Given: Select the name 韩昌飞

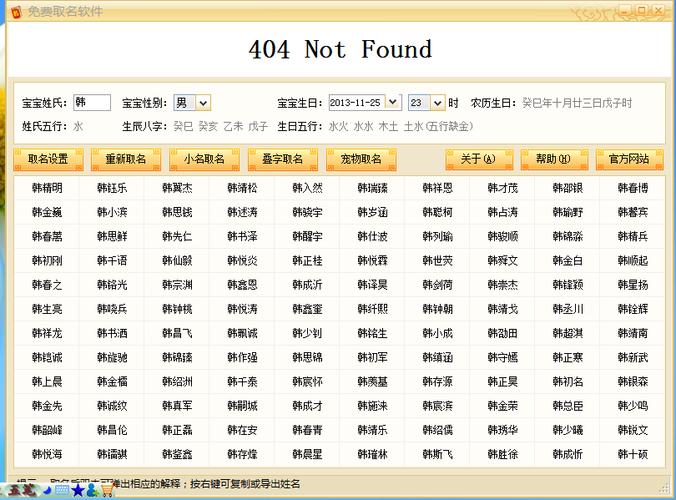Looking at the screenshot, I should (x=177, y=333).
